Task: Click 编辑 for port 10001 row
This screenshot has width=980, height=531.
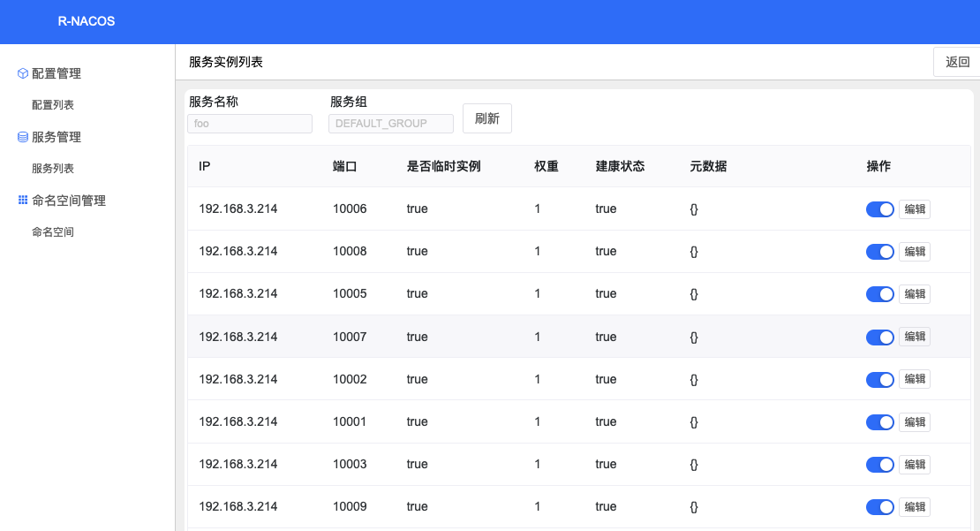Action: (x=915, y=422)
